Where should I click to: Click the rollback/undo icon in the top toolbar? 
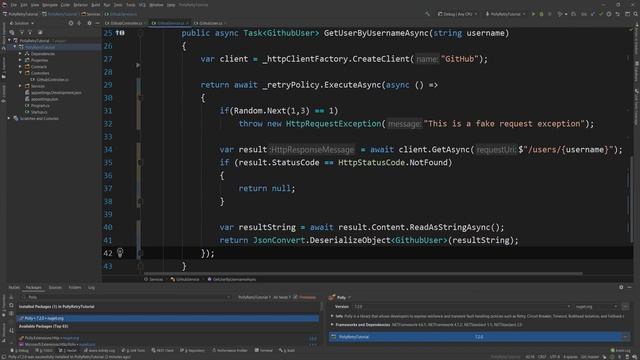pos(618,14)
